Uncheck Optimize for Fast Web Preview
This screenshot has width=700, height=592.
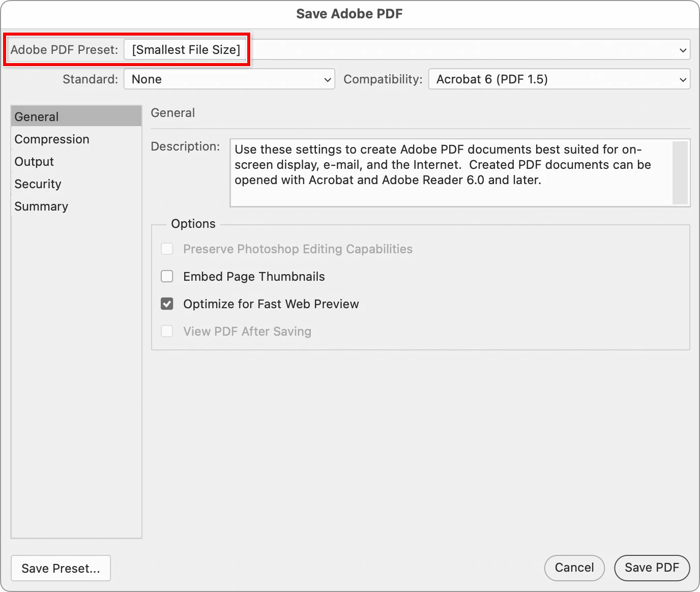(167, 304)
